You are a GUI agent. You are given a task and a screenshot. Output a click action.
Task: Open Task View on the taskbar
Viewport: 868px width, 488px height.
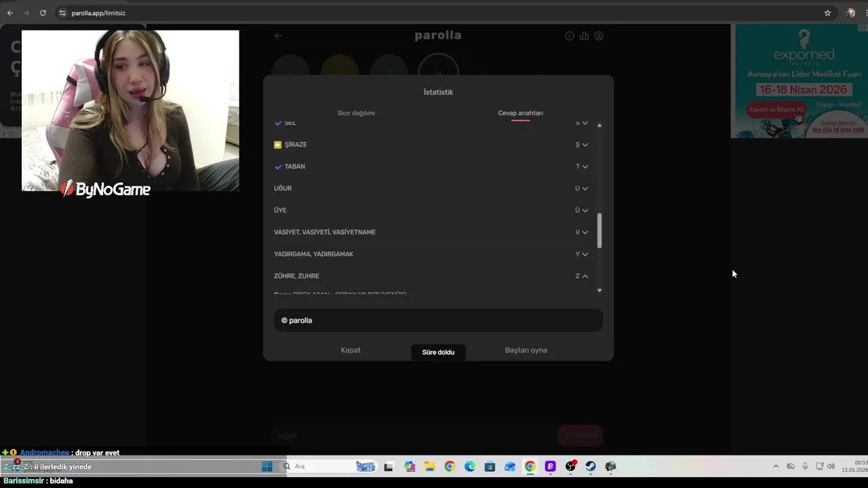click(x=389, y=466)
